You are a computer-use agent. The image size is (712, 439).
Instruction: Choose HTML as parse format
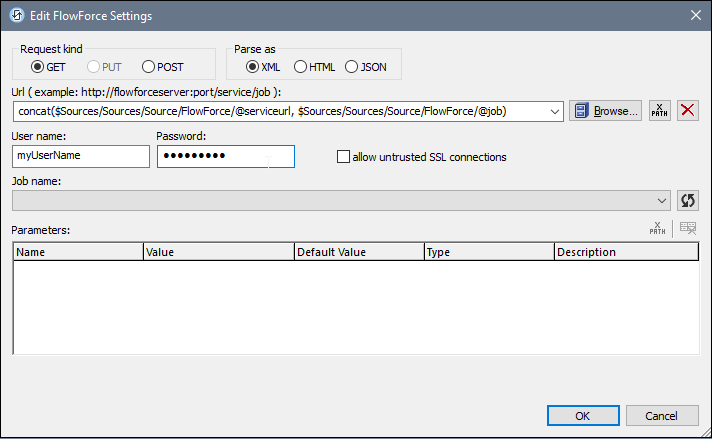point(300,67)
